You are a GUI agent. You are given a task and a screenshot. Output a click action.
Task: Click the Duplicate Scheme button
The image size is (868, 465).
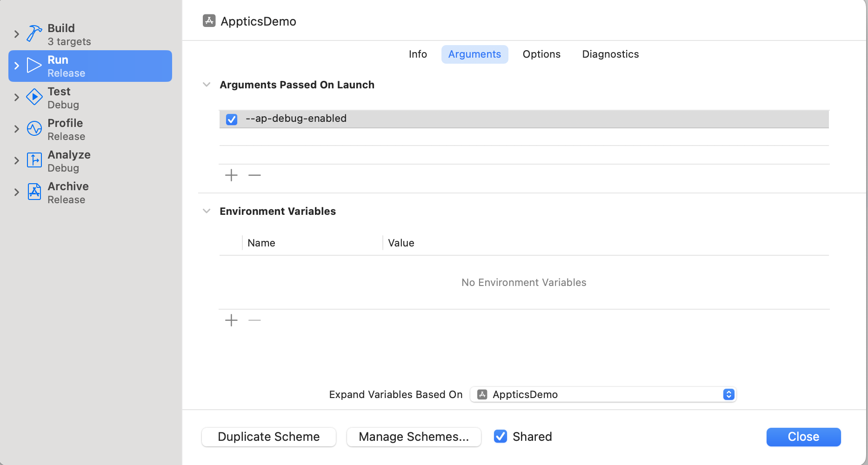tap(269, 437)
